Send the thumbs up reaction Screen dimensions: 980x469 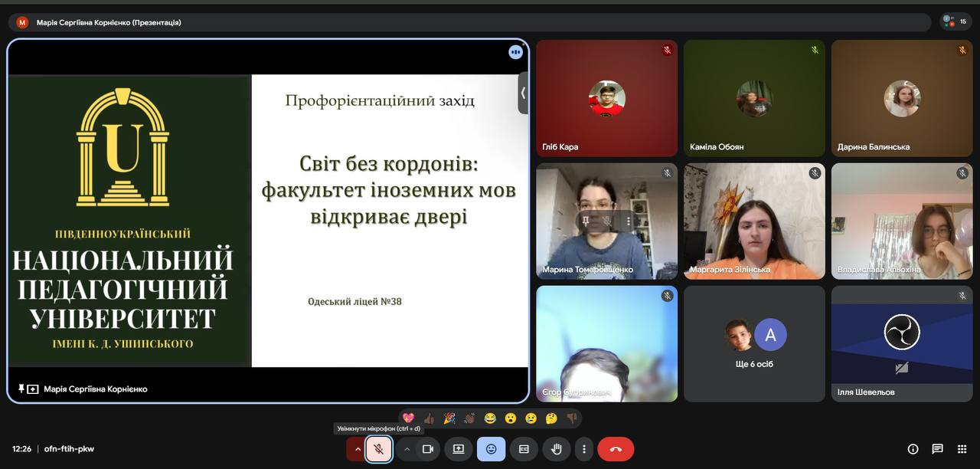[x=429, y=418]
